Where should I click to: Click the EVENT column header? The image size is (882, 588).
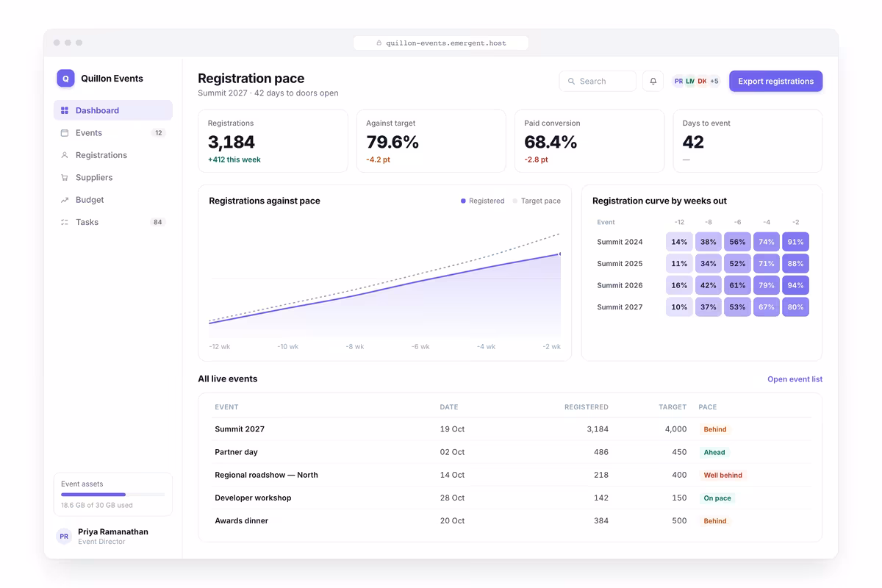(226, 407)
